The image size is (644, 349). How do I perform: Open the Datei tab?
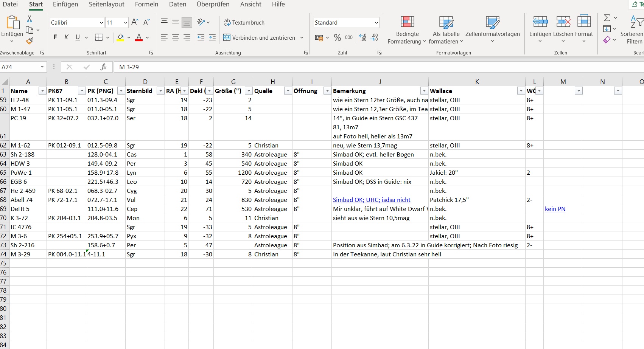point(10,4)
